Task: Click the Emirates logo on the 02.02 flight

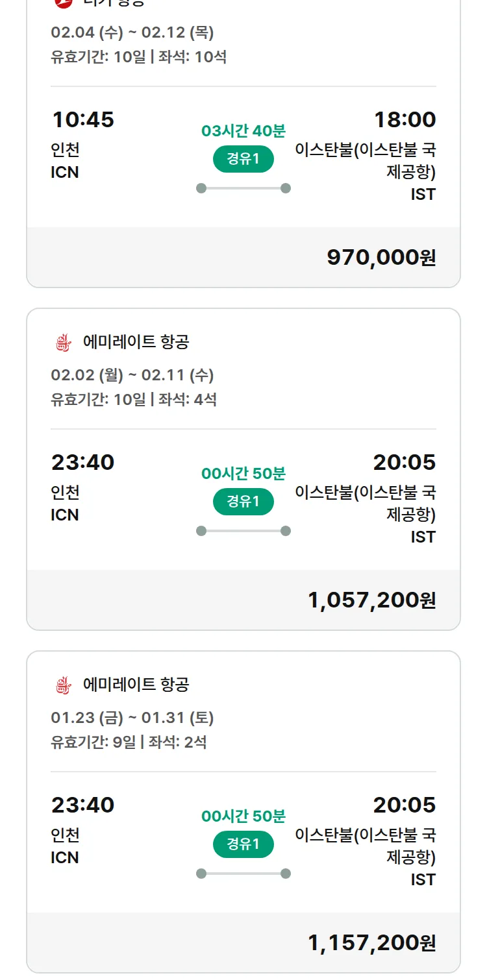Action: [x=63, y=343]
